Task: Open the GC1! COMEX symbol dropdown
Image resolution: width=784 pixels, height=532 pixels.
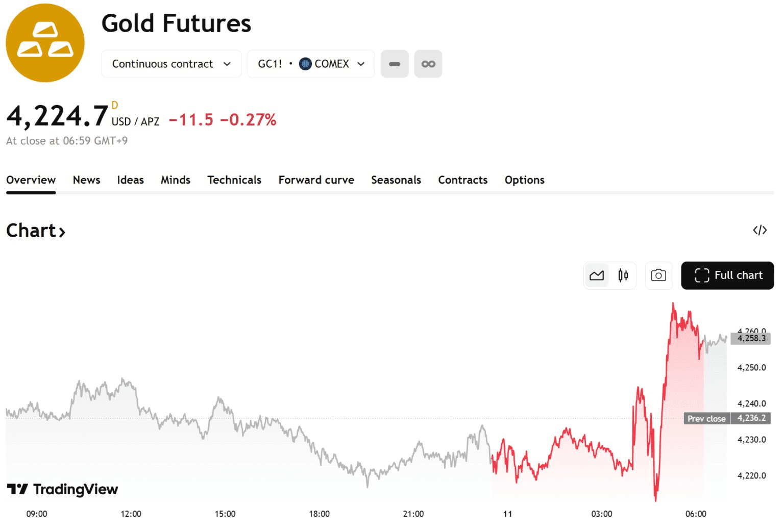Action: (311, 64)
